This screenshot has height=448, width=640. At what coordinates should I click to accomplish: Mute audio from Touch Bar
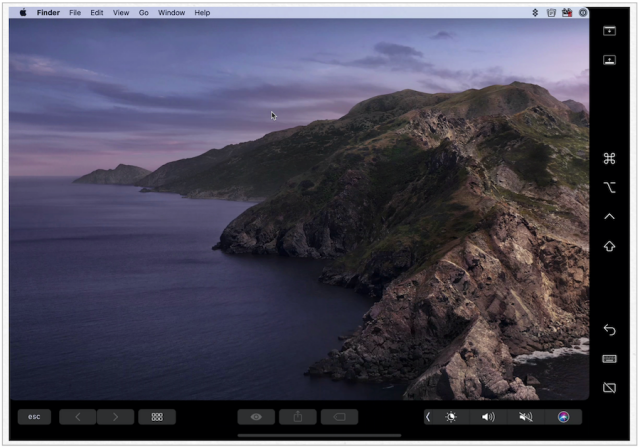pos(526,417)
